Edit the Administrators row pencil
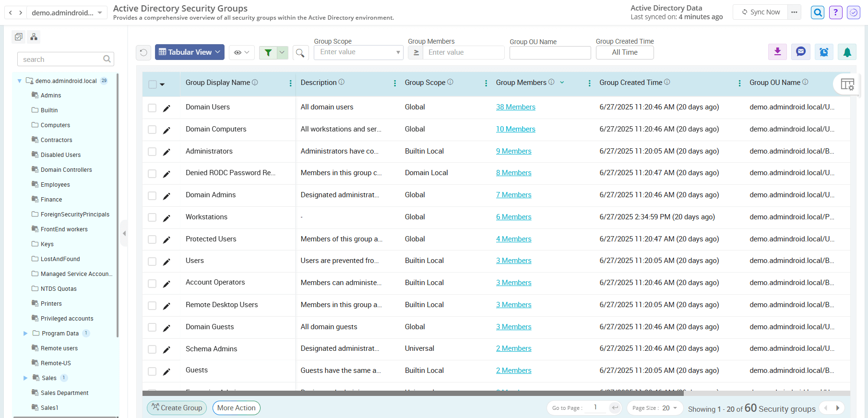Image resolution: width=868 pixels, height=418 pixels. pos(166,152)
